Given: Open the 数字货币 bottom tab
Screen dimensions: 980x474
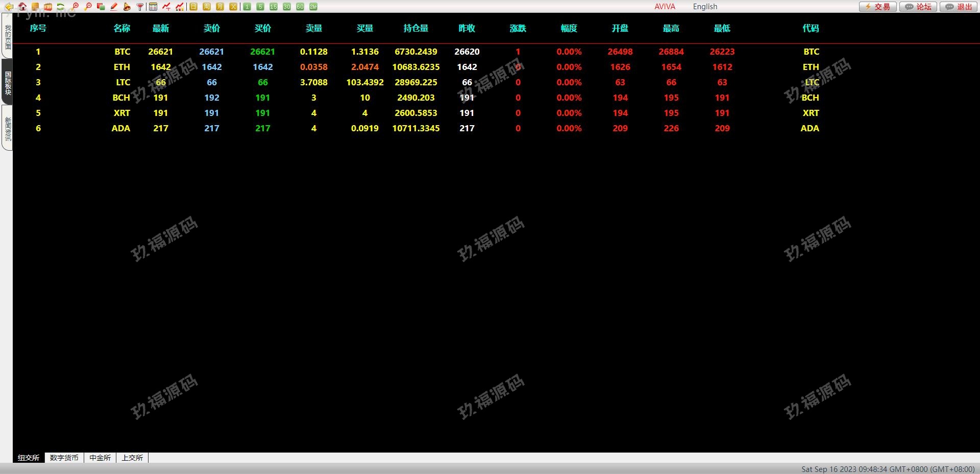Looking at the screenshot, I should [x=64, y=458].
